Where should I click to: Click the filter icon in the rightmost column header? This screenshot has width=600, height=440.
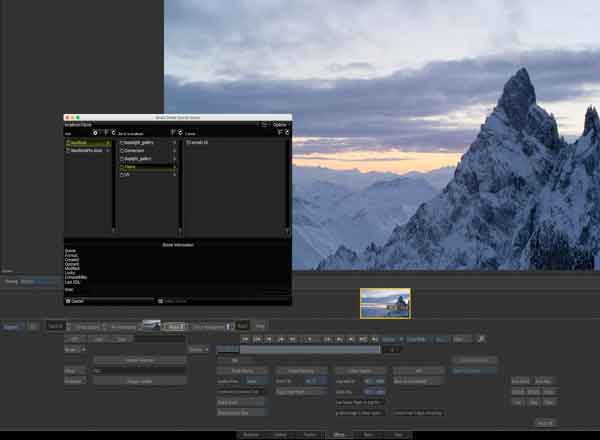click(280, 132)
